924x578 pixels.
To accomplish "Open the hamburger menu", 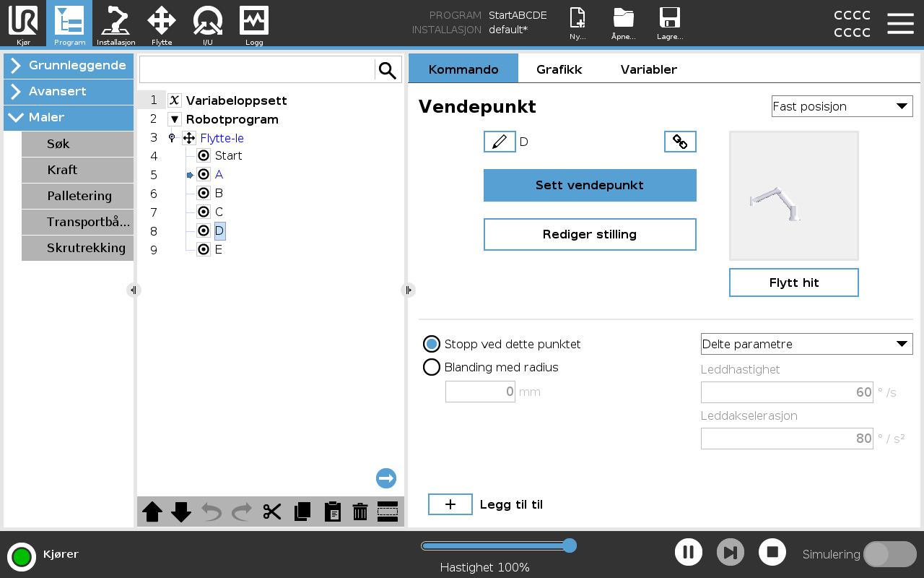I will tap(900, 23).
